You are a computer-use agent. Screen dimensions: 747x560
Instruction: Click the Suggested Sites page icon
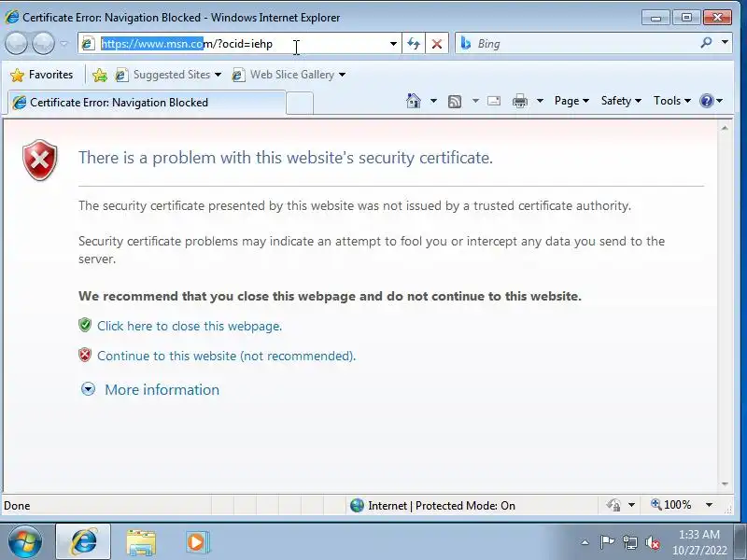point(121,75)
